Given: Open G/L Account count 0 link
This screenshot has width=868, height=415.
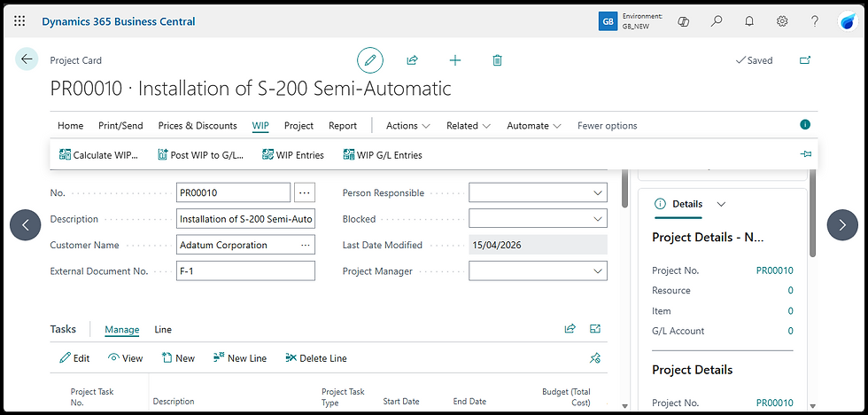Looking at the screenshot, I should (790, 331).
